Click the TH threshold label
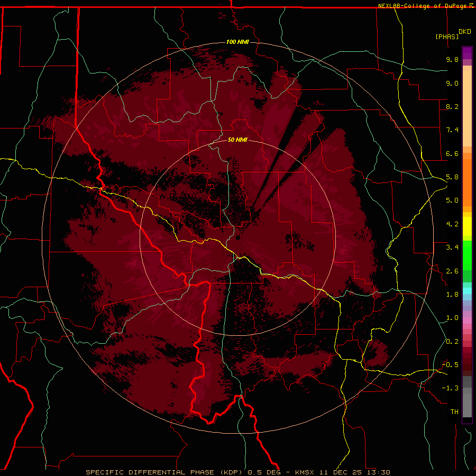 pos(454,412)
